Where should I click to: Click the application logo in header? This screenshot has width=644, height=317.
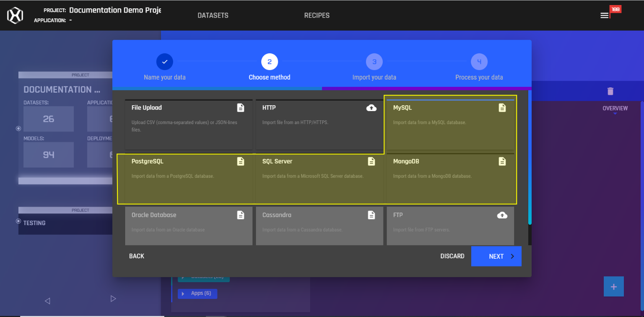point(15,16)
